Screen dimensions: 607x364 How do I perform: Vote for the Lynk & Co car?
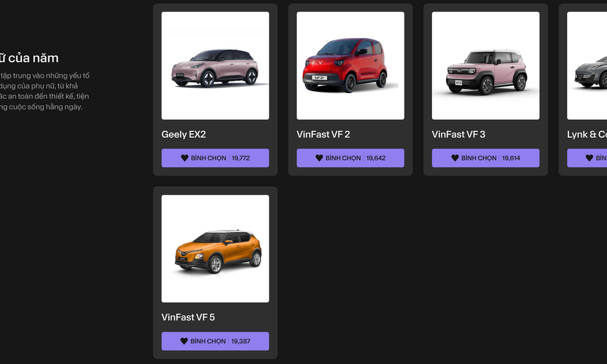click(587, 158)
